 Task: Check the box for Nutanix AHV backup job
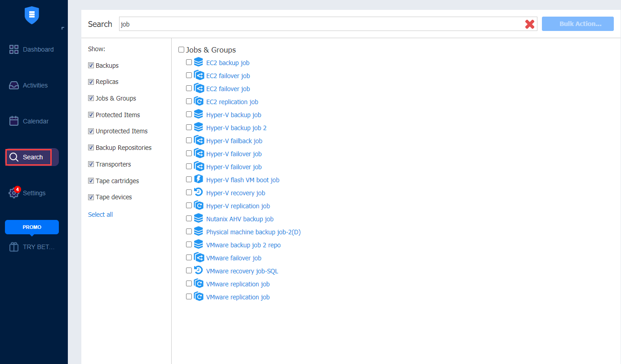pyautogui.click(x=189, y=219)
